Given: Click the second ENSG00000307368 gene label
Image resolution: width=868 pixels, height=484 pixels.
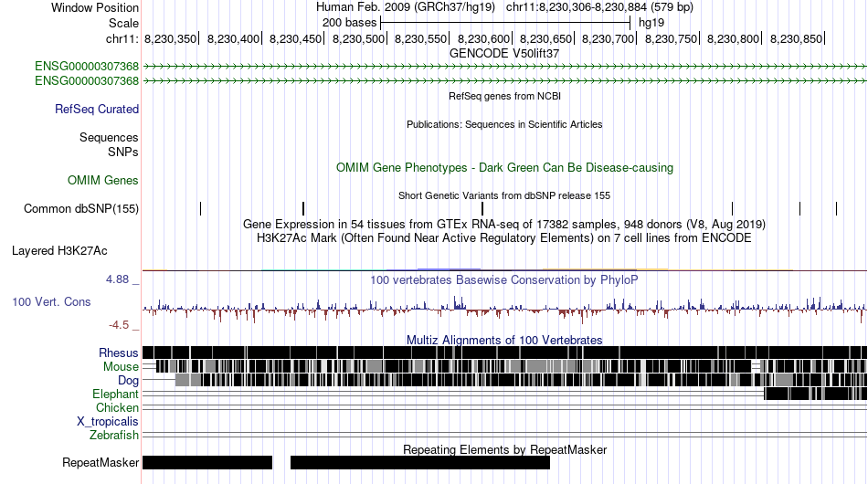Looking at the screenshot, I should pyautogui.click(x=87, y=80).
